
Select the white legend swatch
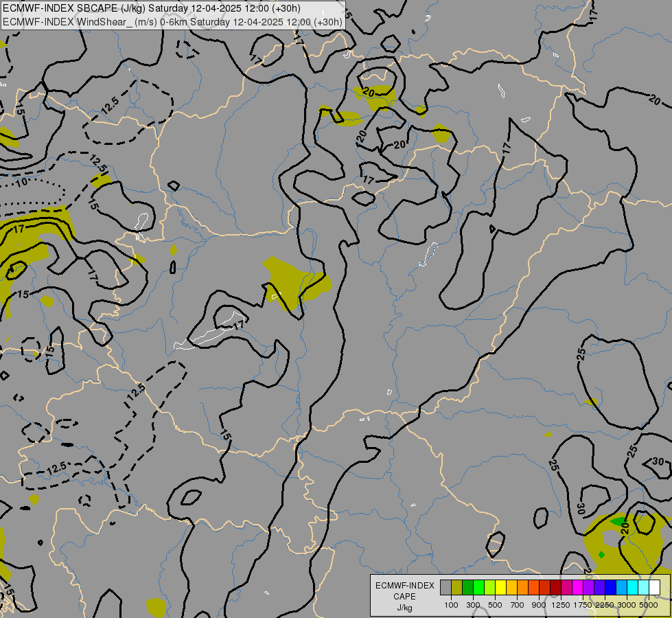(x=655, y=587)
